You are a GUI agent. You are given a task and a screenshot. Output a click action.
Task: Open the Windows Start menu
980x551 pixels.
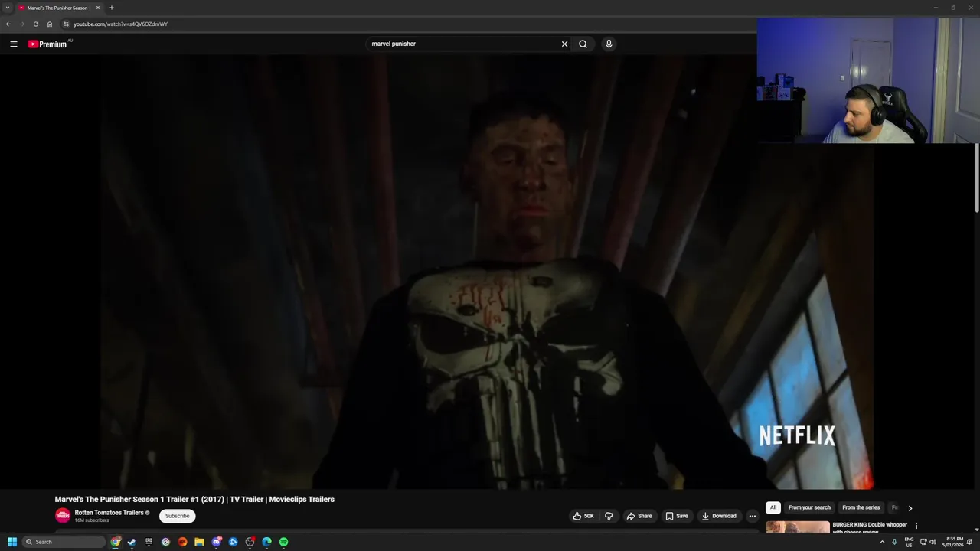point(11,542)
